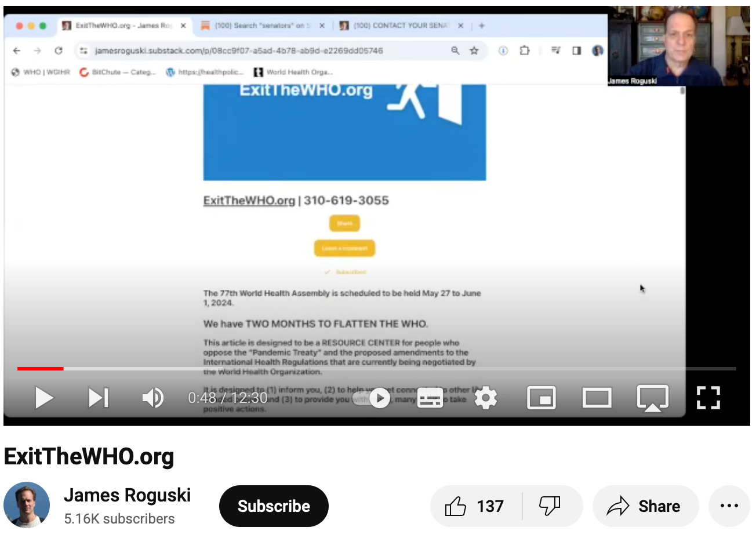This screenshot has width=756, height=538.
Task: Click the 0:48 / 12:30 time display
Action: coord(227,398)
